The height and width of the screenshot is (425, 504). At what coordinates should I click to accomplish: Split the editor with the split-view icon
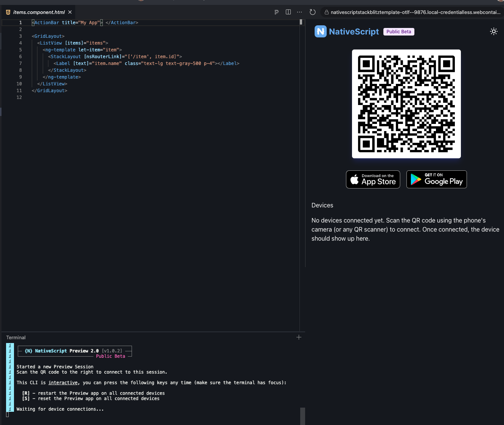288,12
